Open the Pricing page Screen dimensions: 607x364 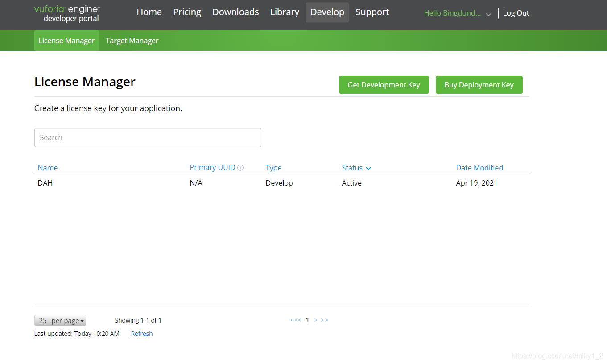pyautogui.click(x=187, y=12)
